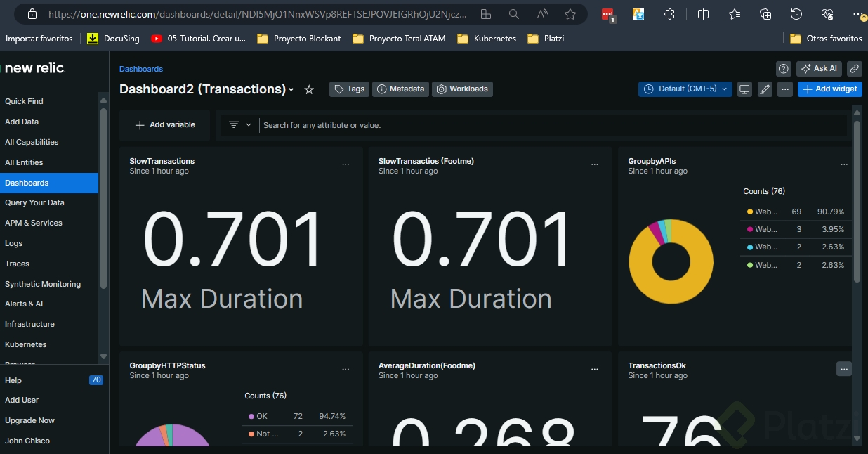Star Dashboard2 as a favorite
The width and height of the screenshot is (868, 454).
pyautogui.click(x=309, y=90)
